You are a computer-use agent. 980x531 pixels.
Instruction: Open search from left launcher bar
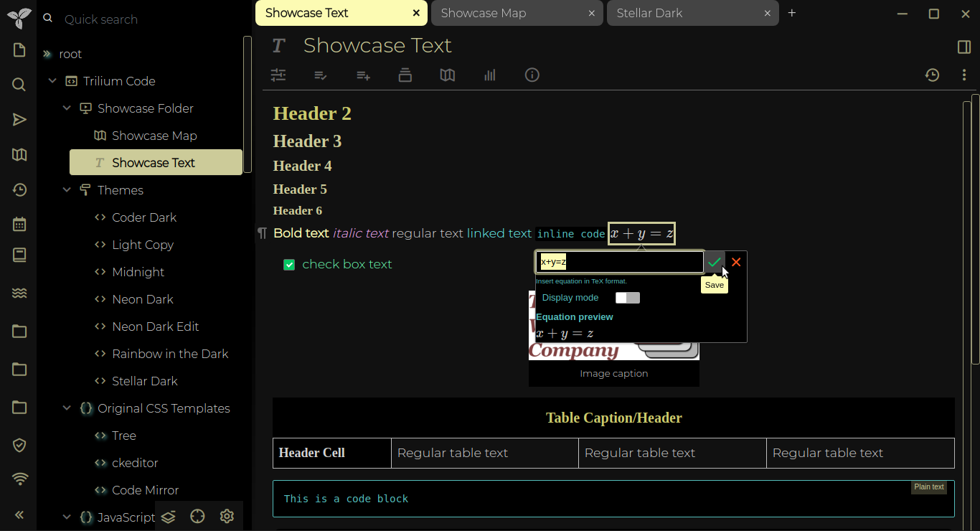19,85
